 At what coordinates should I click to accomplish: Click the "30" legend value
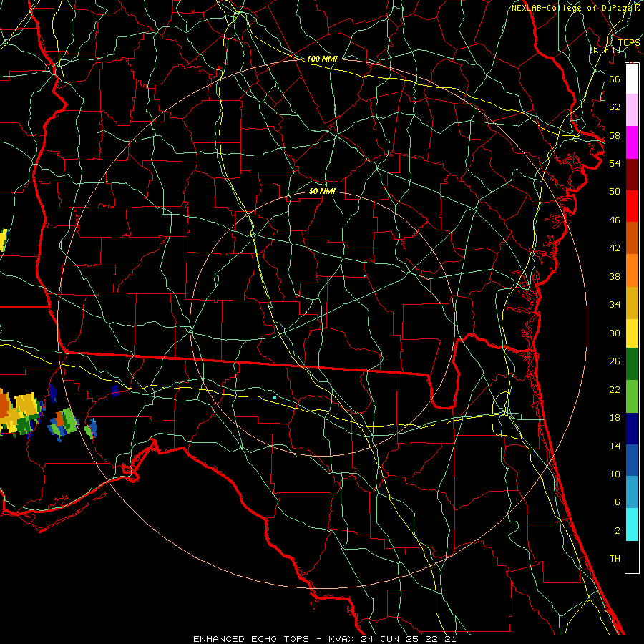click(x=615, y=333)
